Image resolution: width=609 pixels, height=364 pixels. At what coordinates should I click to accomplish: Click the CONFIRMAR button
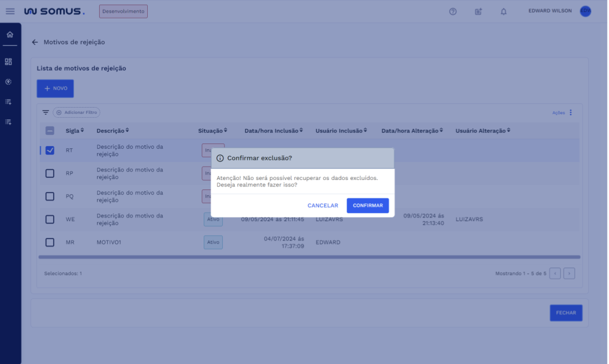pos(368,206)
